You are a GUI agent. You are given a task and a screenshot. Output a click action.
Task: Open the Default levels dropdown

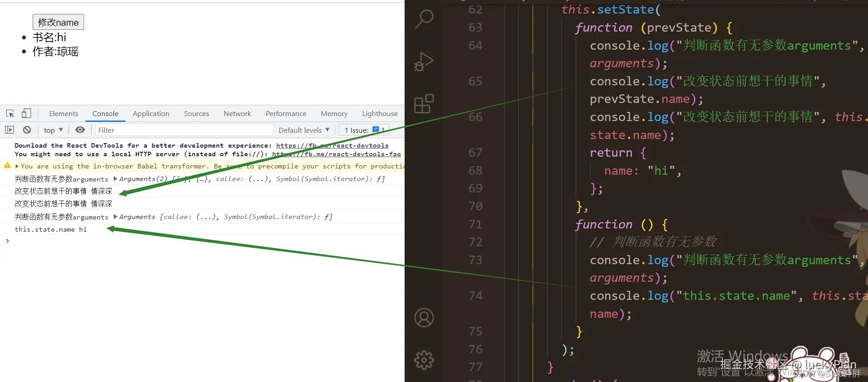[304, 130]
